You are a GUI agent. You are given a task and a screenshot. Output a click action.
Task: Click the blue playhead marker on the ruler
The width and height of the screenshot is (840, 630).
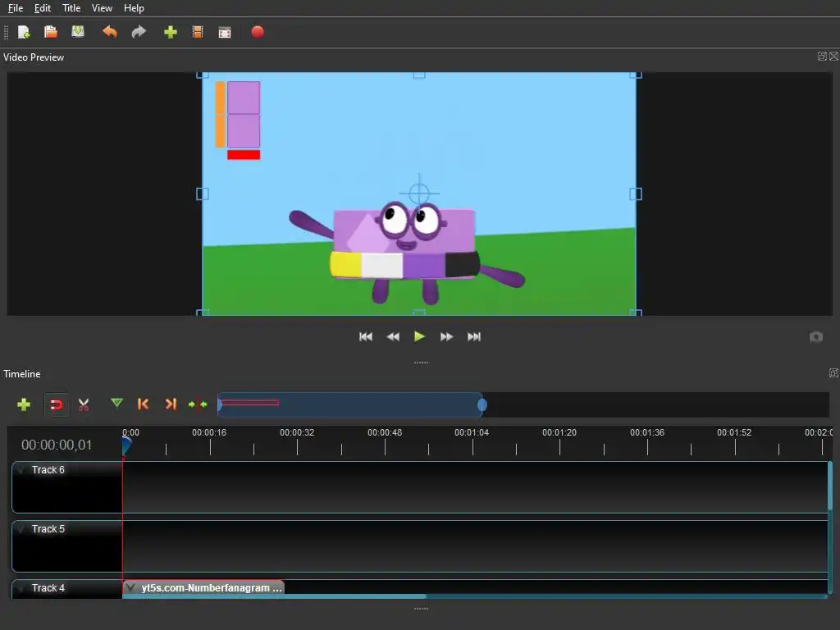126,445
